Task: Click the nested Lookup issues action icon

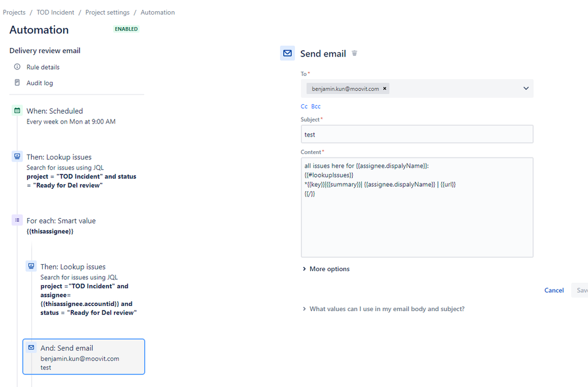Action: coord(31,266)
